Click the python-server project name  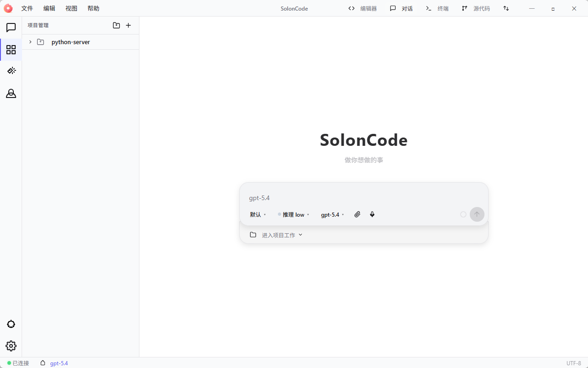pyautogui.click(x=71, y=42)
